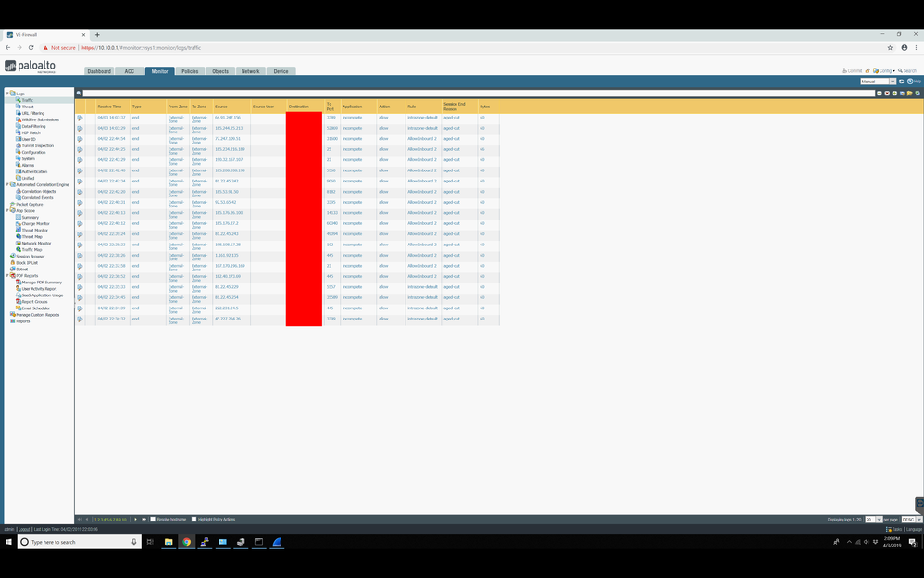Open the Dashboard tab
The height and width of the screenshot is (578, 924).
click(x=99, y=71)
